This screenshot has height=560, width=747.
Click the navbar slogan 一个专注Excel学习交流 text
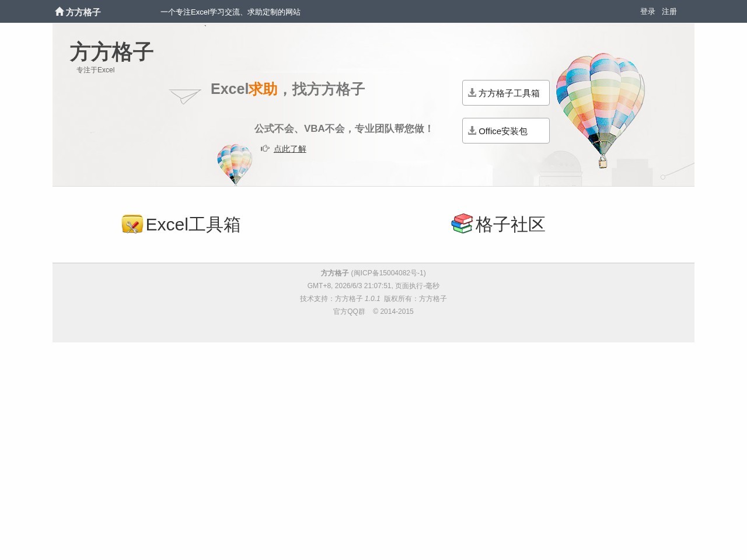click(231, 12)
